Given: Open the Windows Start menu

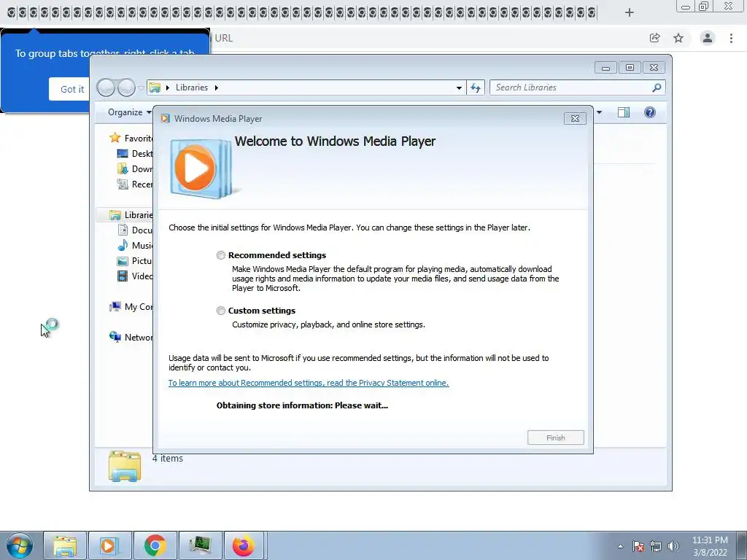Looking at the screenshot, I should coord(19,545).
